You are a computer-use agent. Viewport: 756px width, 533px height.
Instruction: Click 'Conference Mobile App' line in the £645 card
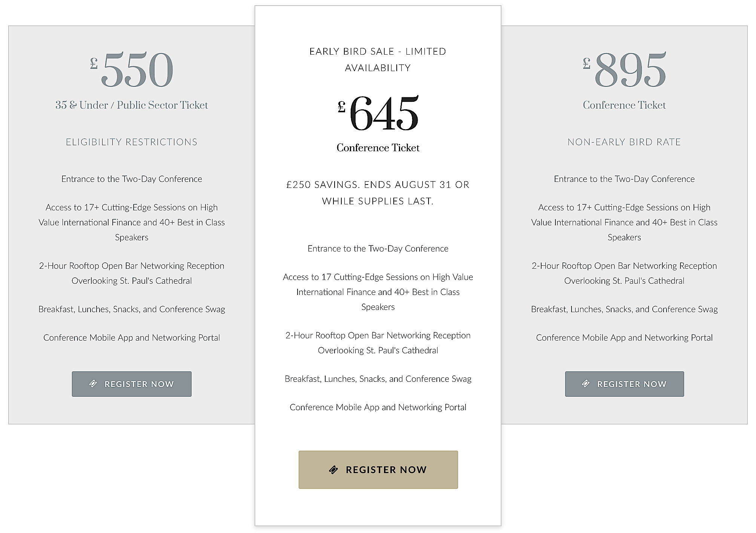click(378, 407)
